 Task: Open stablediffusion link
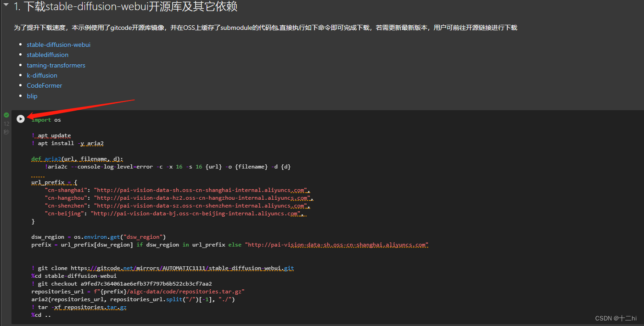pos(47,55)
